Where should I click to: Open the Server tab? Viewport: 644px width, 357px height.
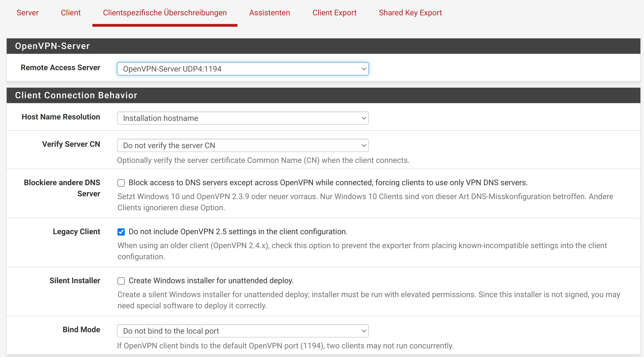click(x=27, y=13)
